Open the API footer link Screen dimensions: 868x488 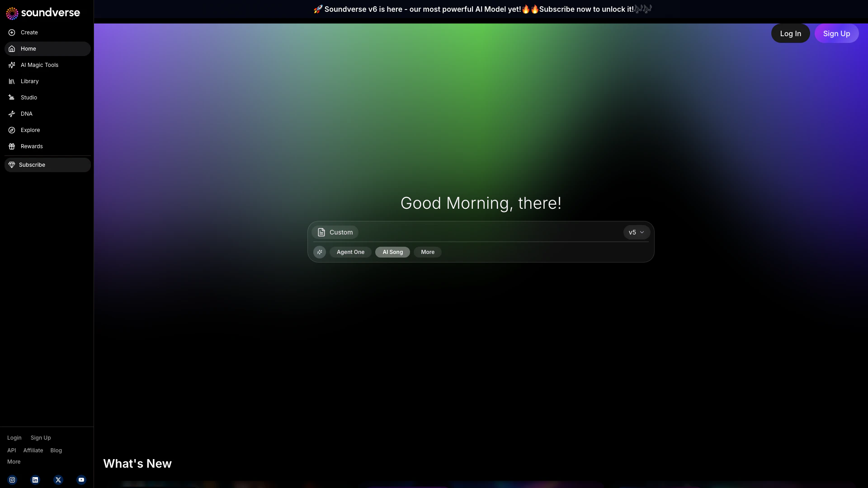(x=12, y=450)
